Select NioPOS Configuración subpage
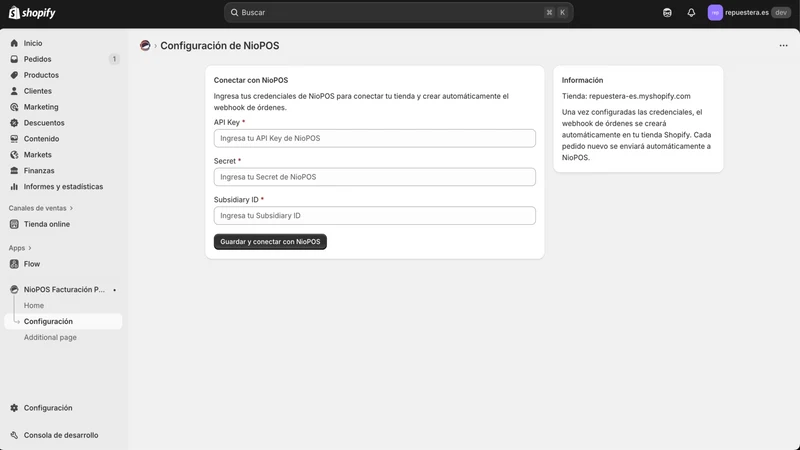800x450 pixels. click(63, 321)
